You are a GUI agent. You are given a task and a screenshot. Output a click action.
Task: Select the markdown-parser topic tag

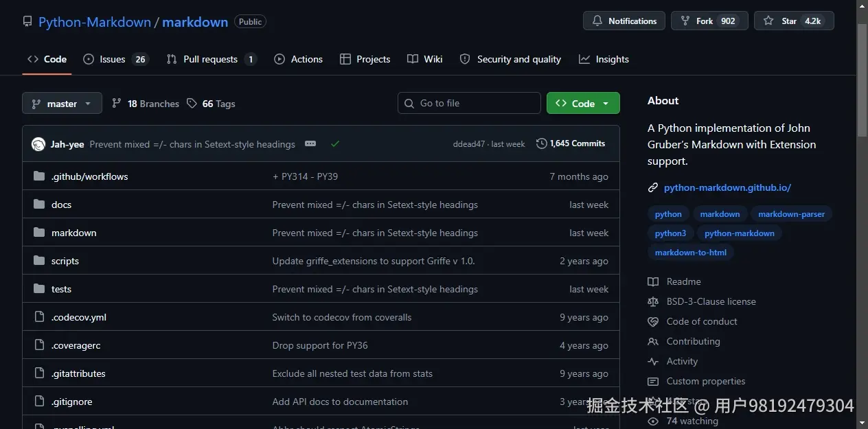coord(791,214)
